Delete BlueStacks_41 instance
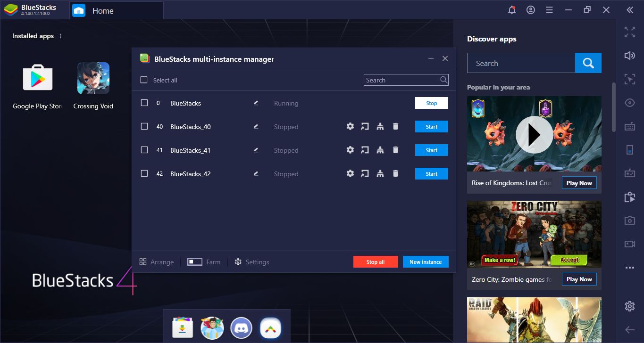The image size is (644, 343). coord(395,150)
